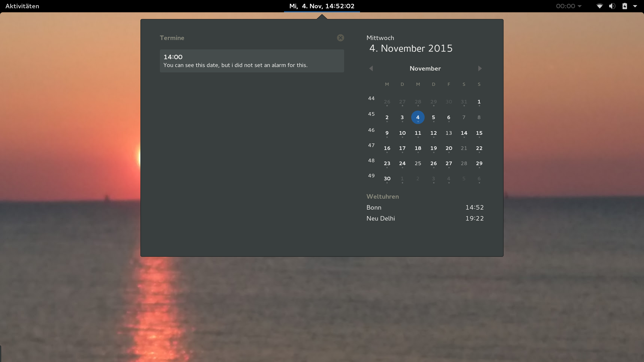Select November 16 in calendar
This screenshot has width=644, height=362.
click(387, 148)
